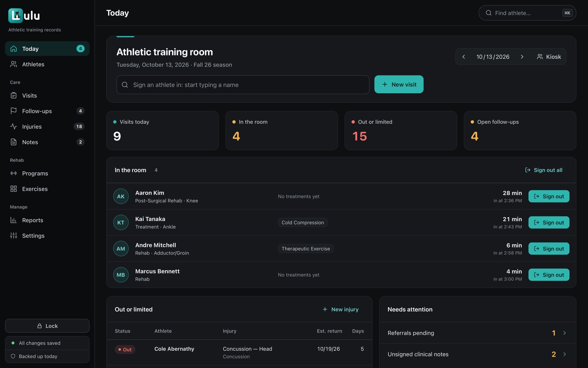Click the MB avatar icon
This screenshot has height=368, width=588.
tap(121, 275)
